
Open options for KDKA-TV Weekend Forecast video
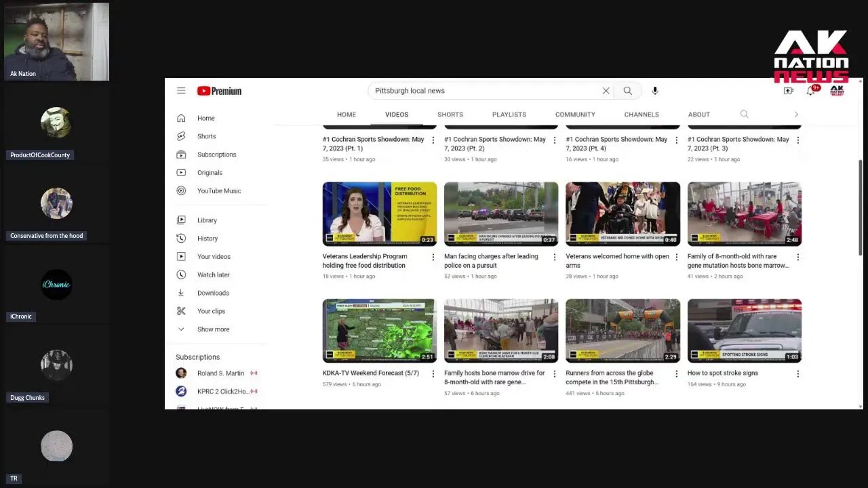click(x=433, y=374)
